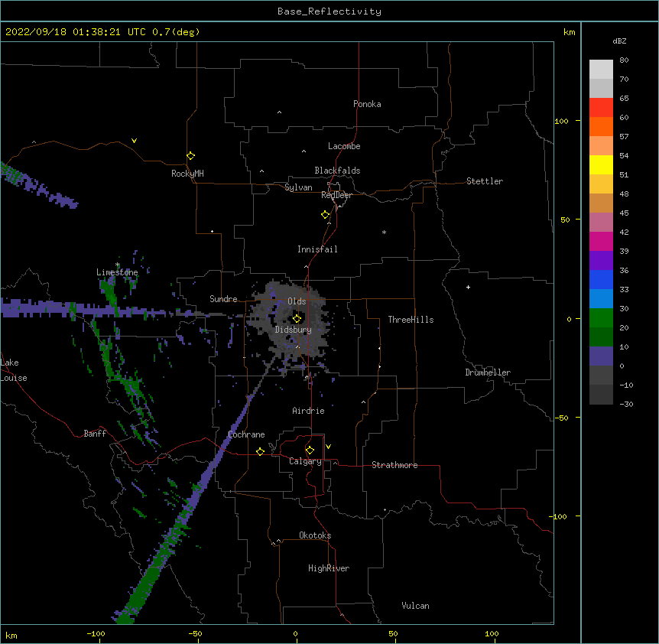Screen dimensions: 659x644
Task: Click the yellow diamond marker above RockyMH
Action: tap(190, 156)
